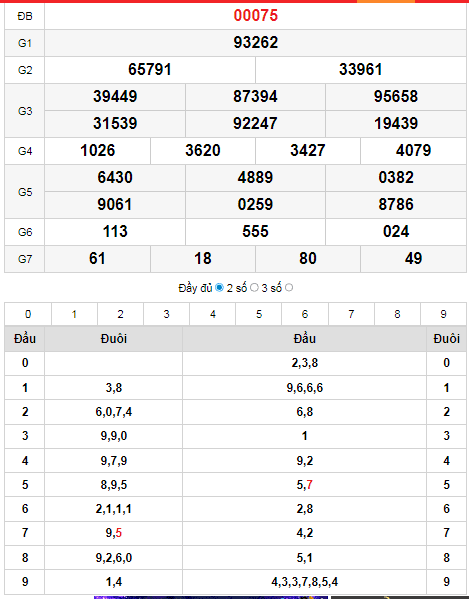The width and height of the screenshot is (469, 599).
Task: Click the ĐB row label
Action: [25, 16]
